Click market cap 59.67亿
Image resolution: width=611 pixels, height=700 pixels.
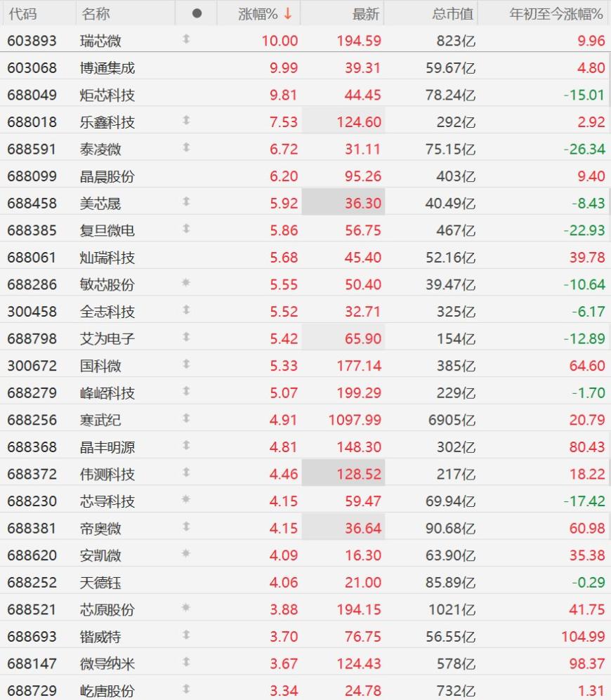tap(451, 68)
